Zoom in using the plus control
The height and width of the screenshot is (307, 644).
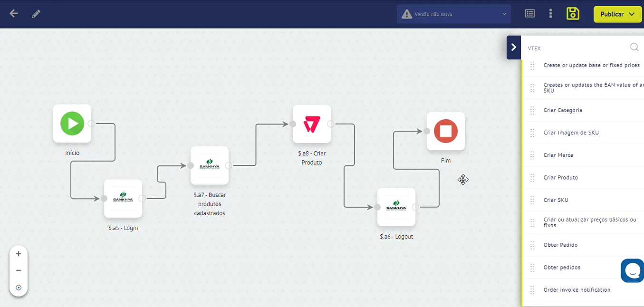[x=19, y=253]
